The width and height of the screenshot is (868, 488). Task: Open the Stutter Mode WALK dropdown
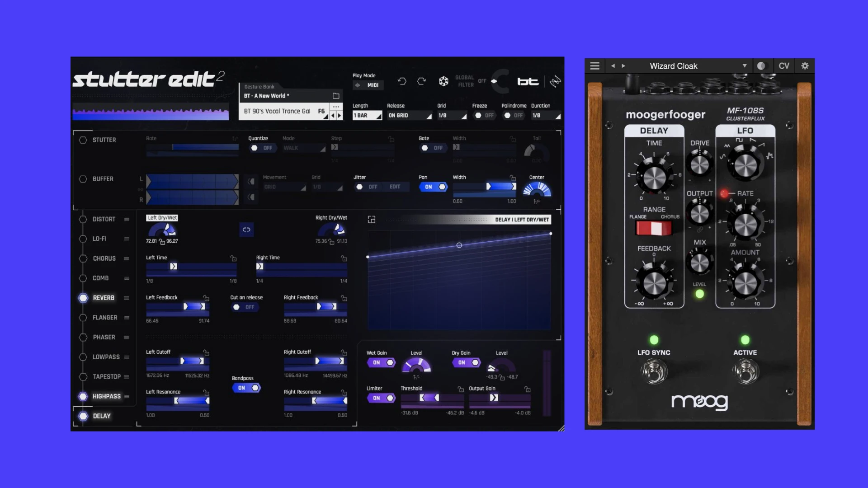[x=304, y=148]
